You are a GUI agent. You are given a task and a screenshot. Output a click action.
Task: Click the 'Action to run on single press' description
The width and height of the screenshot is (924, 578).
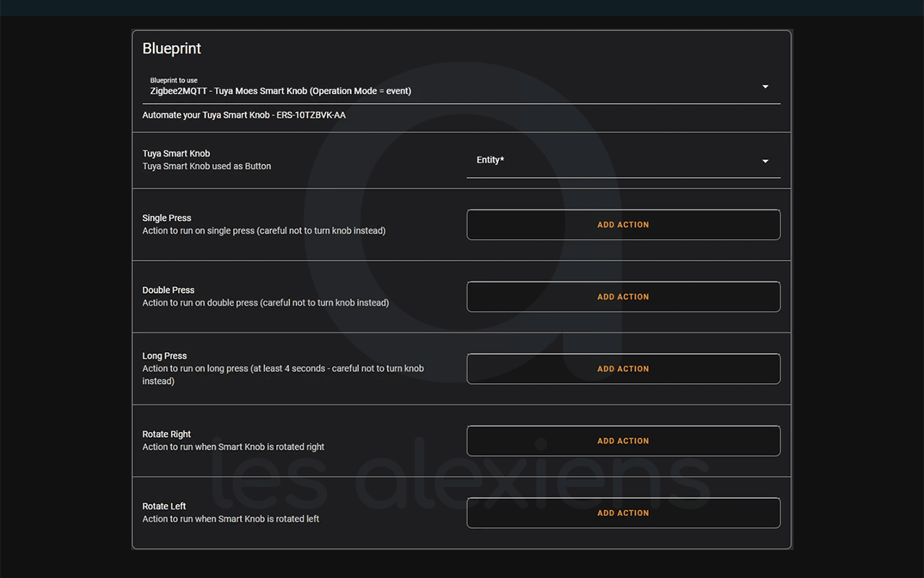click(264, 230)
